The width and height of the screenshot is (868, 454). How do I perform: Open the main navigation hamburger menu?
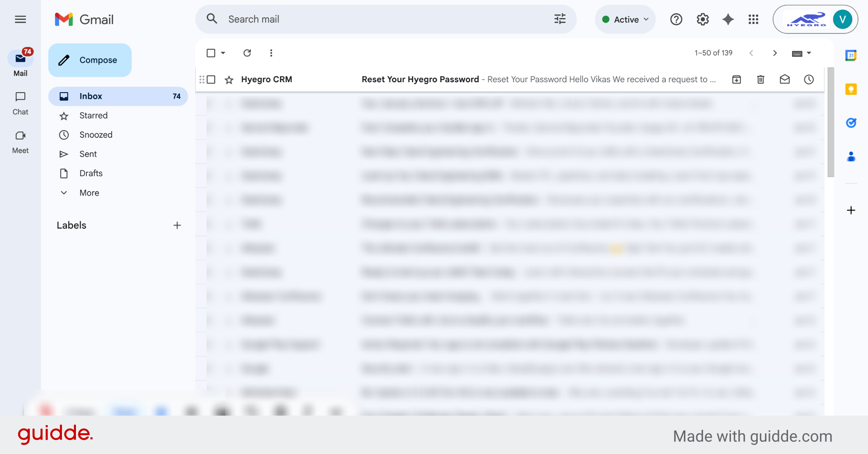[20, 19]
